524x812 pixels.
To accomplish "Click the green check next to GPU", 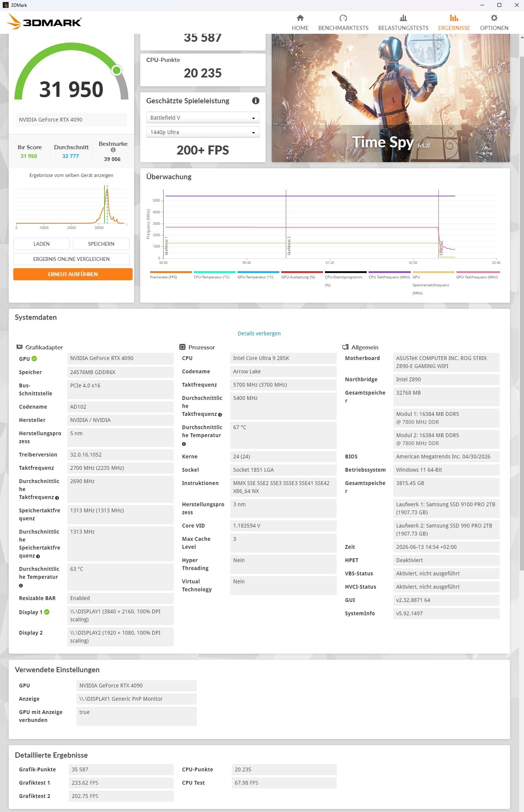I will pyautogui.click(x=34, y=359).
